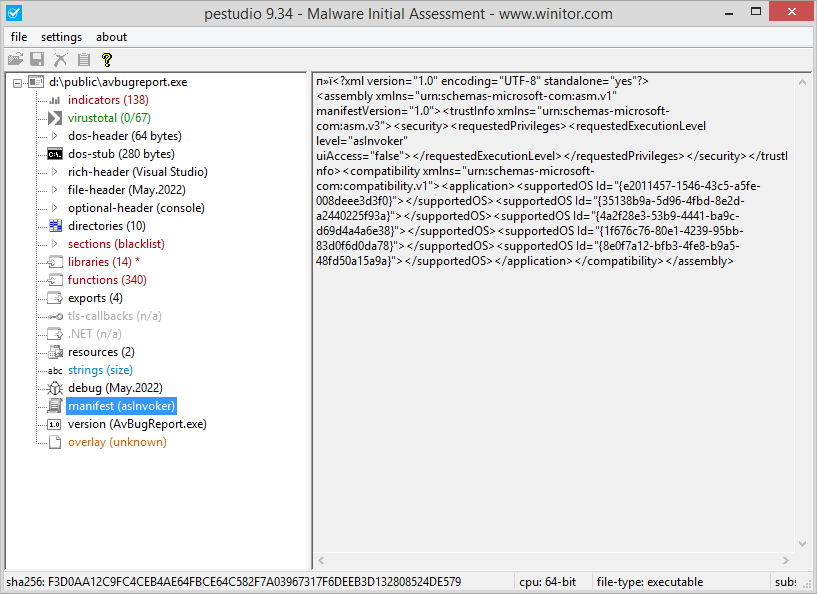Screen dimensions: 817x594
Task: Select manifest (asInvoker)
Action: pyautogui.click(x=121, y=406)
